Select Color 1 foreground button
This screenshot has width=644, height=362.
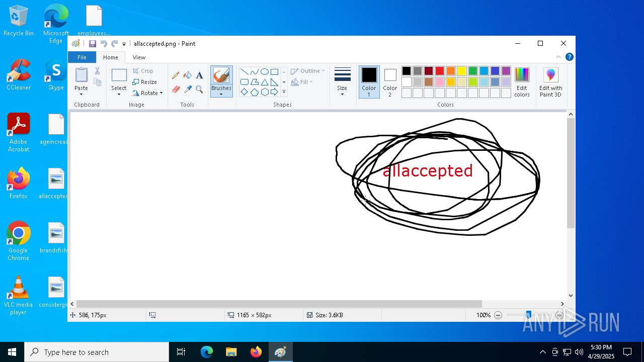pyautogui.click(x=369, y=82)
